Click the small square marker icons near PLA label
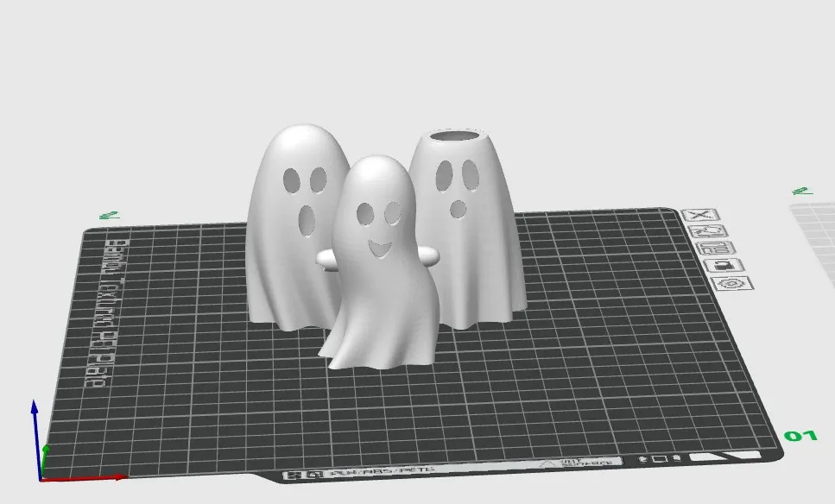 pos(660,458)
